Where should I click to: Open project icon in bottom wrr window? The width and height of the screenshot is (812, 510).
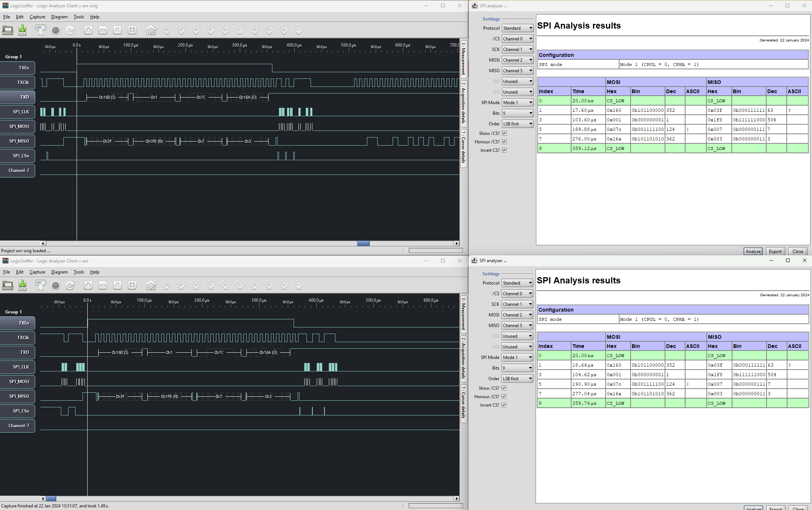tap(8, 285)
